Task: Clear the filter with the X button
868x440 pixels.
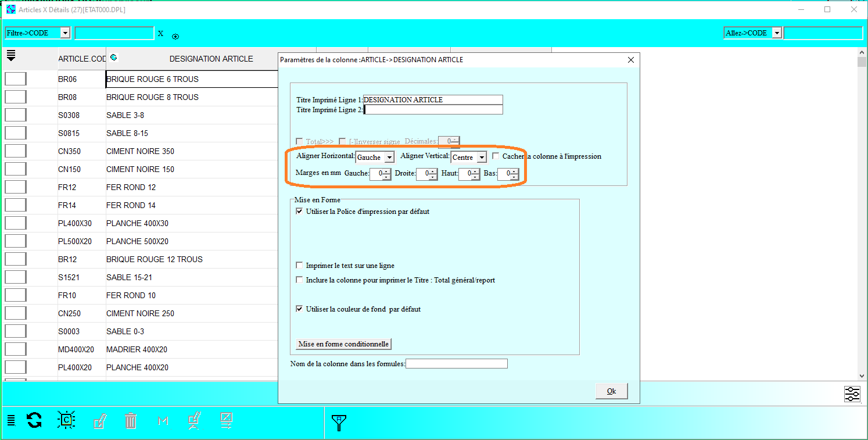Action: (x=160, y=34)
